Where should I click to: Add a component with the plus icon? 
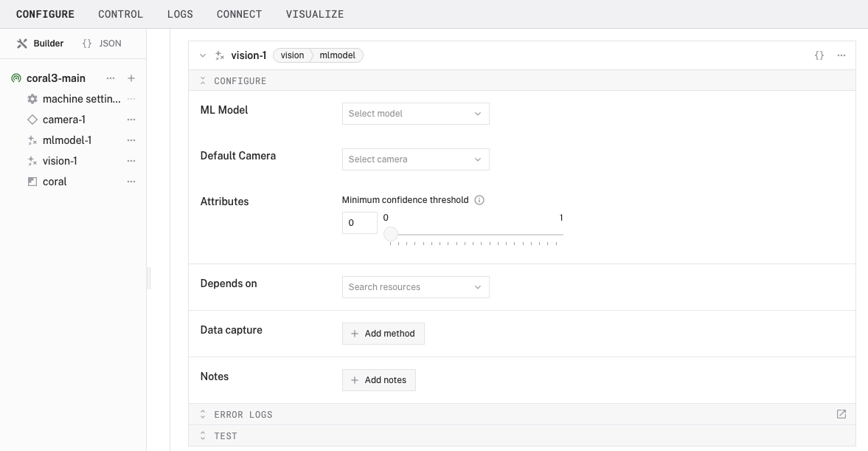coord(131,78)
